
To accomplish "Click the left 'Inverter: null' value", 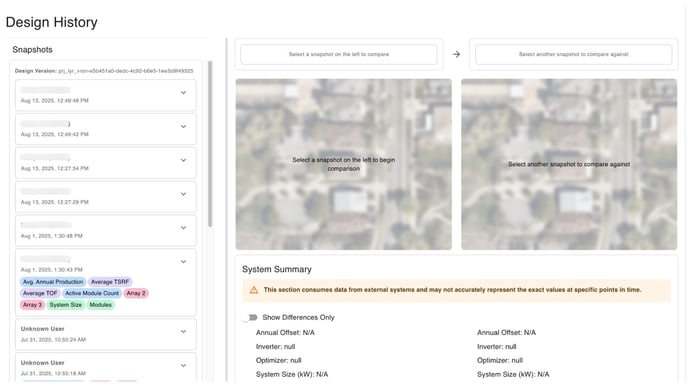I will coord(276,347).
